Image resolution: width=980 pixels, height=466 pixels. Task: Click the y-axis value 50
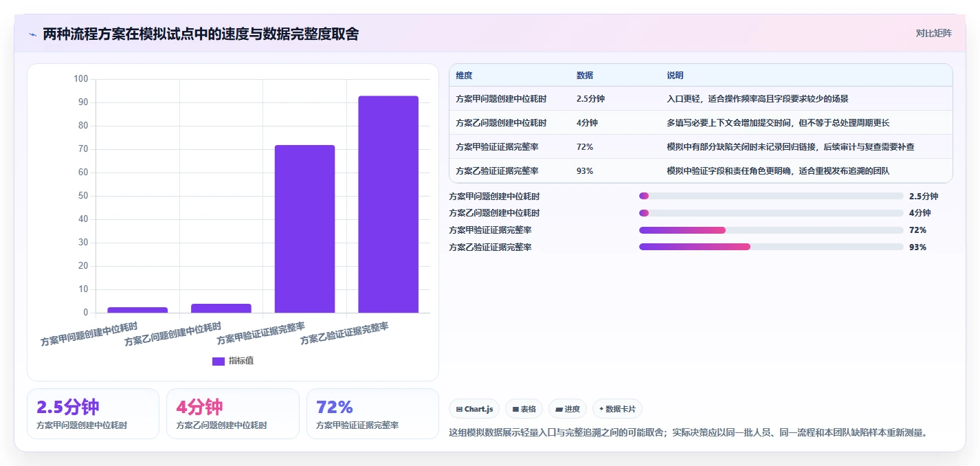[x=82, y=196]
